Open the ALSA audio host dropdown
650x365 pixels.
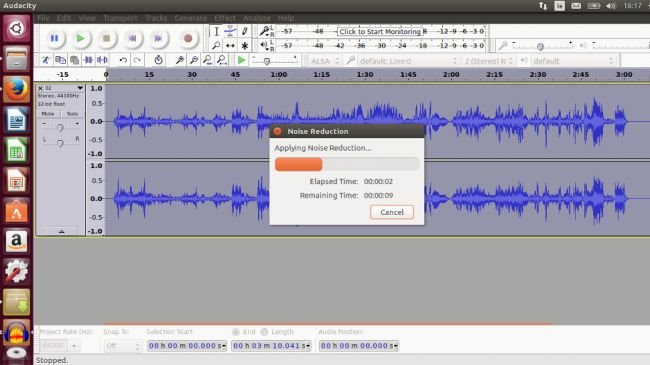coord(326,61)
